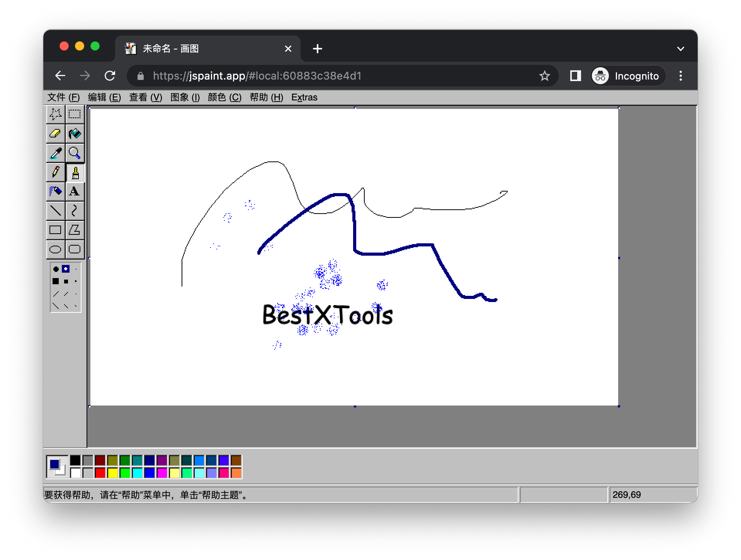
Task: Pick the cyan palette color
Action: tap(138, 473)
